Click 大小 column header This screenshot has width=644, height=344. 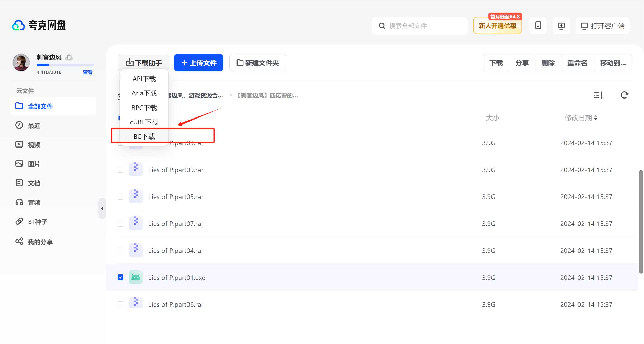492,118
